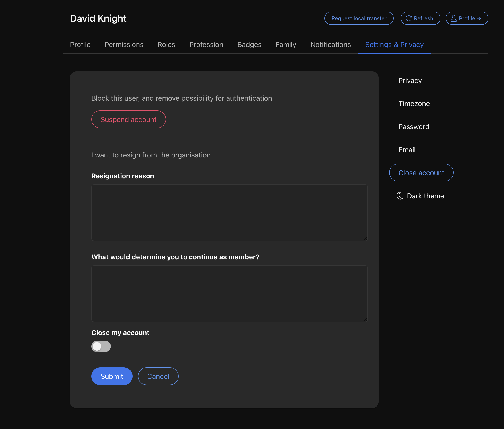Open Timezone settings in sidebar
Screen dimensions: 504x429
click(x=414, y=104)
